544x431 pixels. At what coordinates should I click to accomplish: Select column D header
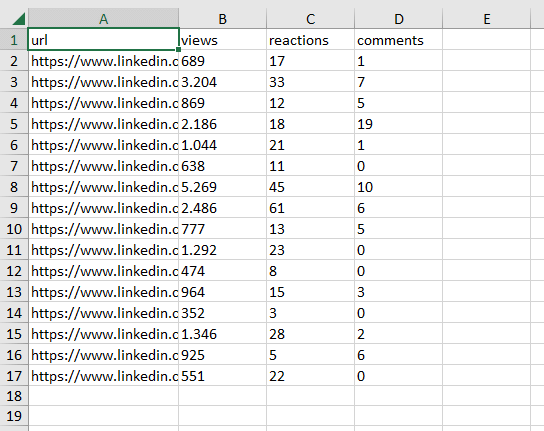[x=399, y=19]
